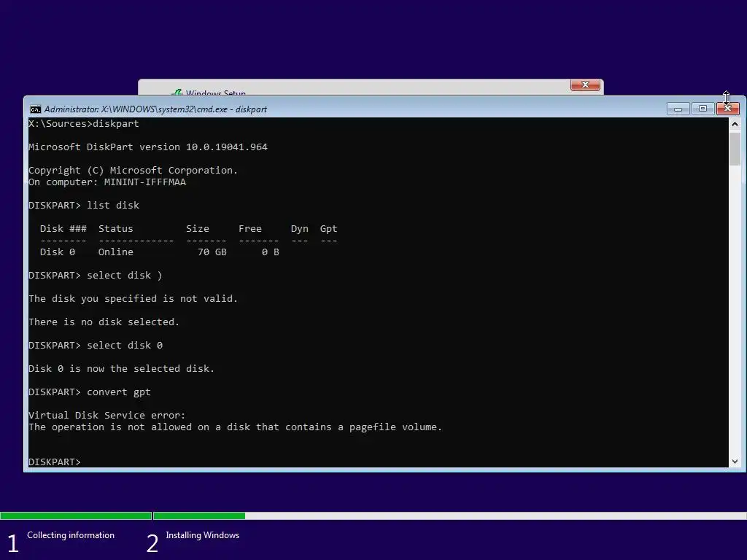Click the console vertical scrollbar thumb
The width and height of the screenshot is (747, 560).
pos(735,149)
